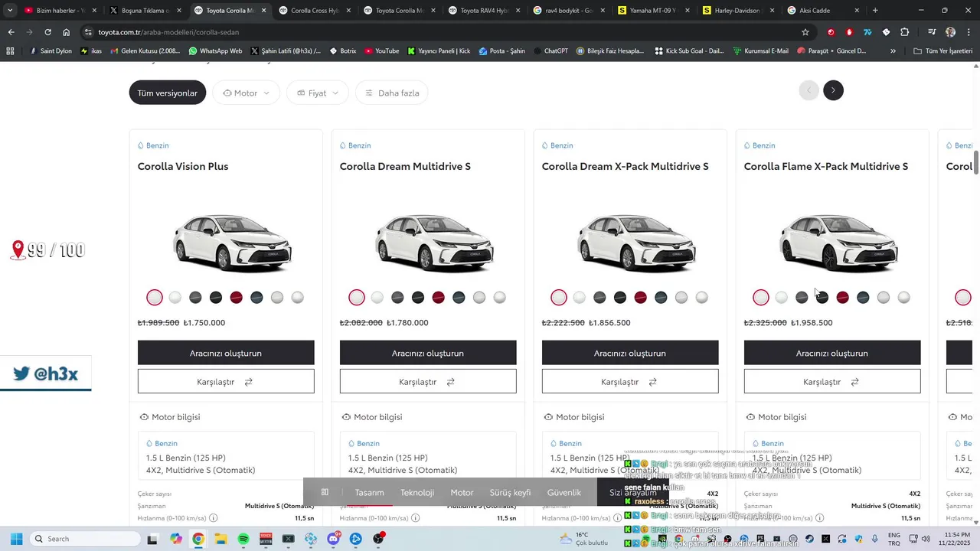Select the red color swatch for Corolla Vision Plus
This screenshot has height=551, width=980.
[237, 298]
